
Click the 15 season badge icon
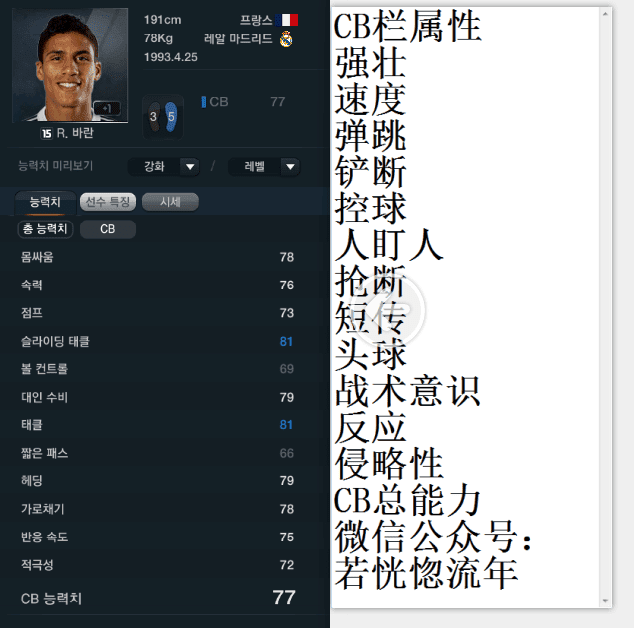click(x=46, y=133)
